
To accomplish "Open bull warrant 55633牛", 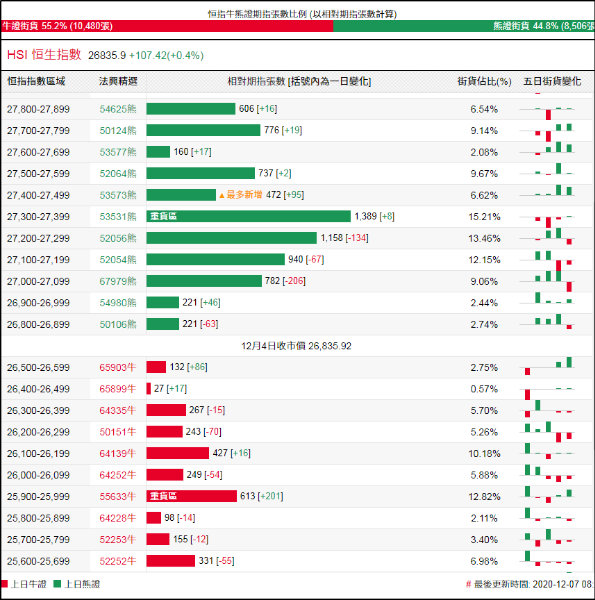I will [117, 496].
